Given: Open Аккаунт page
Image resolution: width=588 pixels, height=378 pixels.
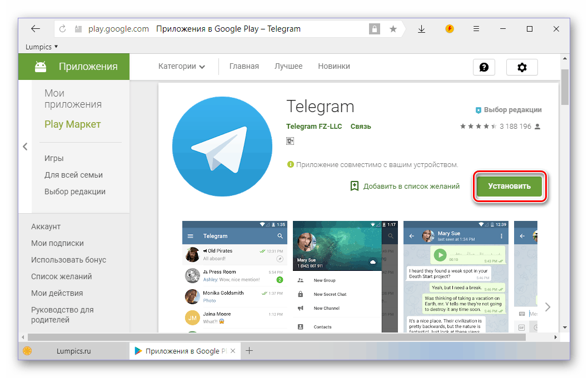Looking at the screenshot, I should [46, 226].
